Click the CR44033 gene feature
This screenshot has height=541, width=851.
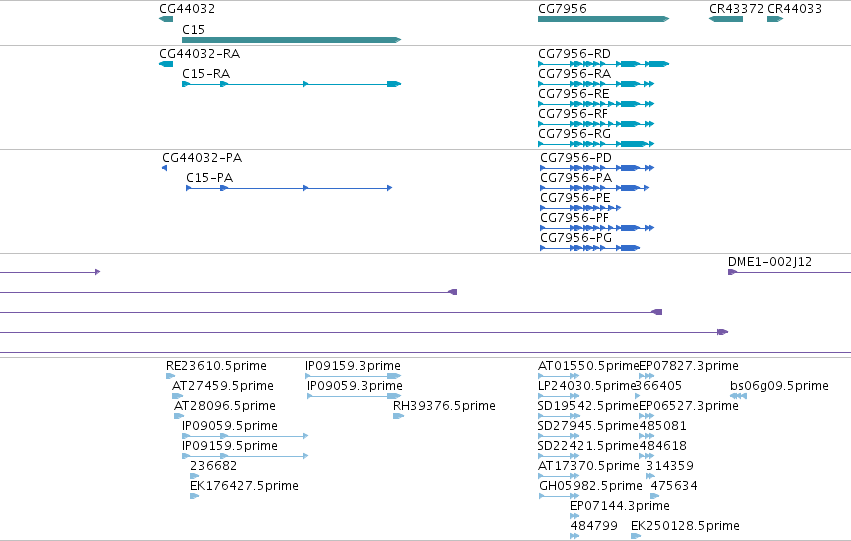[x=775, y=19]
